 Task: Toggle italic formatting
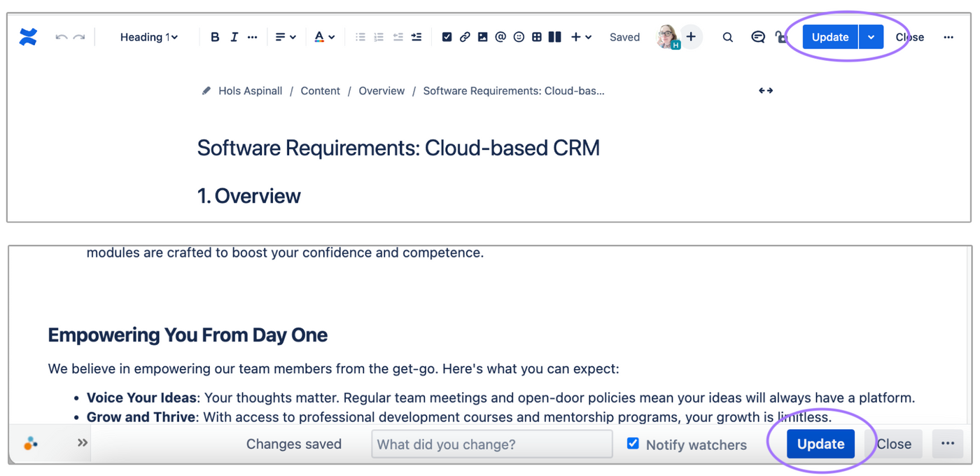tap(234, 37)
